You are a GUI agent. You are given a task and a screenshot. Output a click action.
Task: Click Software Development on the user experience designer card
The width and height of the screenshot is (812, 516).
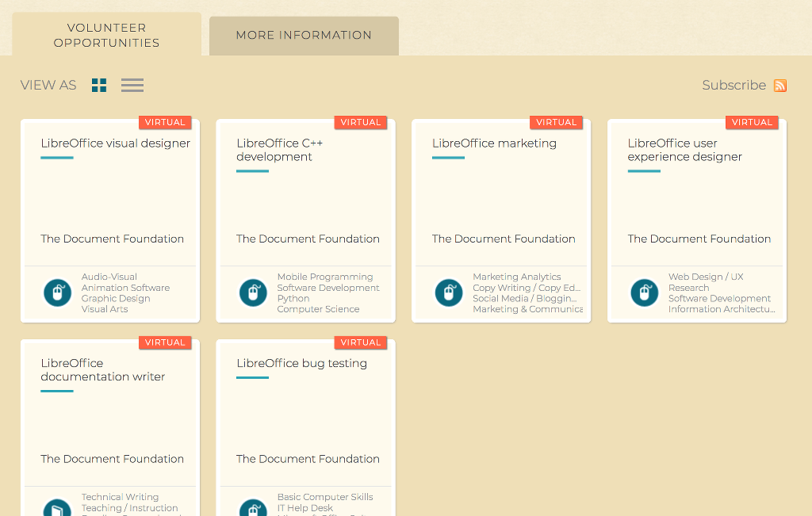(x=720, y=299)
